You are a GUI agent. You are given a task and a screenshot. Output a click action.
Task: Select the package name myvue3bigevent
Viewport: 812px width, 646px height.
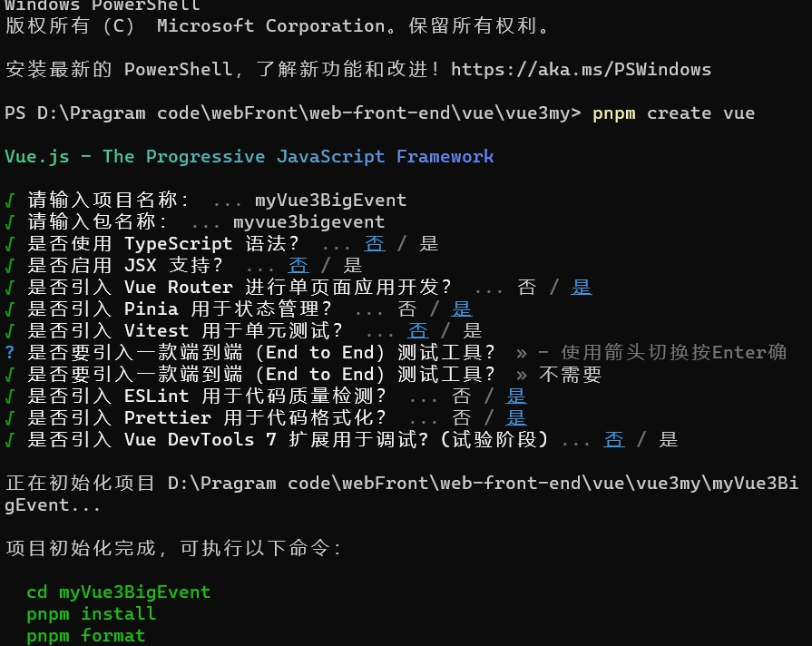(x=308, y=221)
